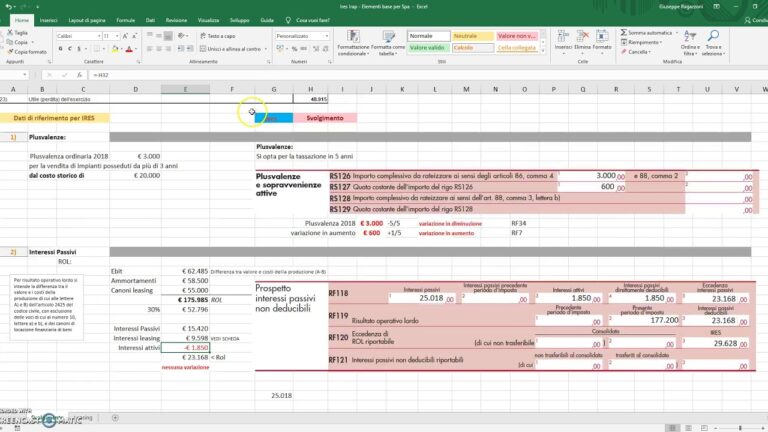
Task: Open Formatta come tabella menu
Action: (388, 43)
